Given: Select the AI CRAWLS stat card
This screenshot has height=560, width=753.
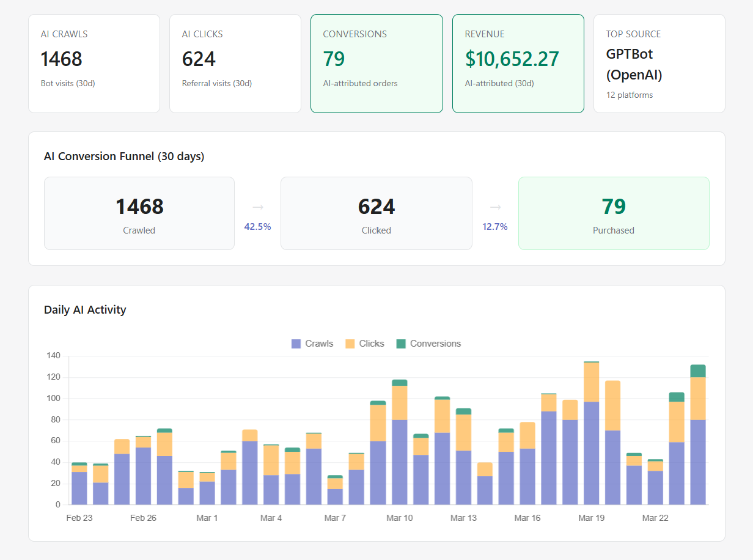Looking at the screenshot, I should [x=94, y=63].
